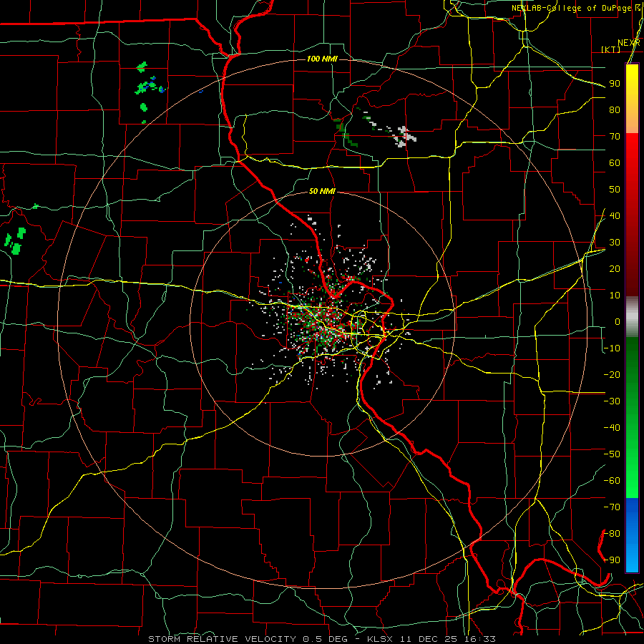Click the green echoes at the far west edge
Viewport: 644px width, 644px height.
[x=15, y=241]
